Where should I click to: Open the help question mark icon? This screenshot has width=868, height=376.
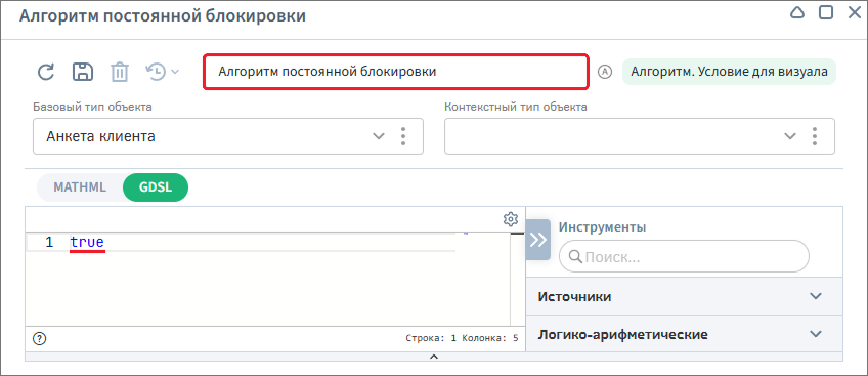click(39, 339)
